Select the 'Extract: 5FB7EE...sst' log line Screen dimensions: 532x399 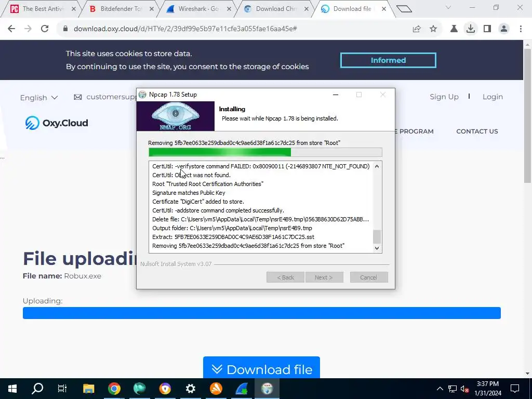(233, 237)
